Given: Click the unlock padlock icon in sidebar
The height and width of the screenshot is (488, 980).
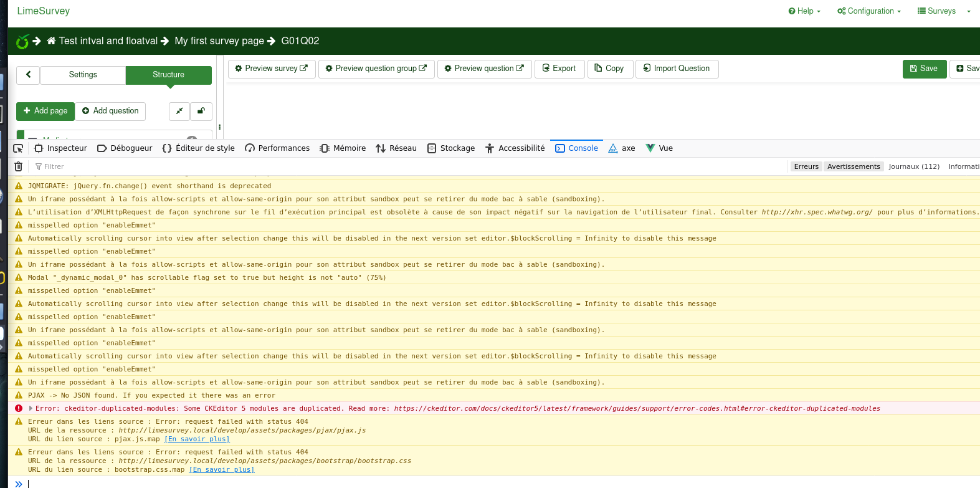Looking at the screenshot, I should [x=201, y=111].
